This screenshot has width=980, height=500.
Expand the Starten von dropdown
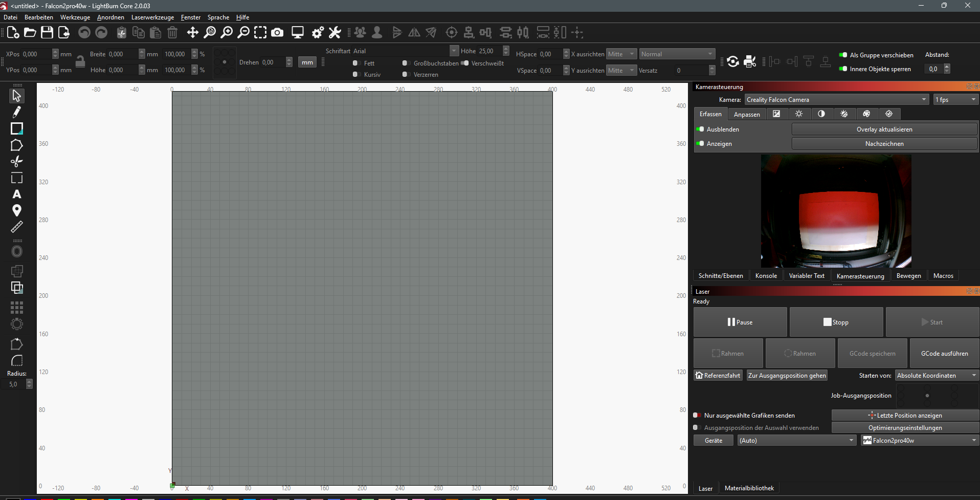(937, 375)
